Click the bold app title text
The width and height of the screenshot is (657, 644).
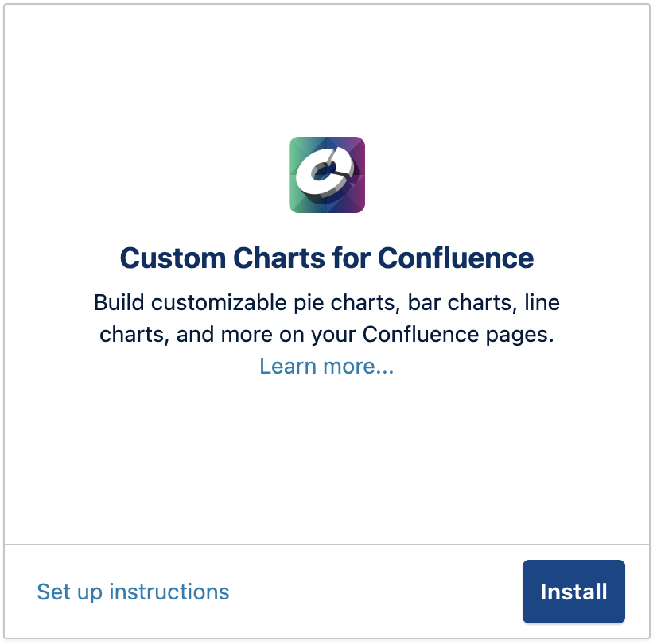click(x=326, y=258)
